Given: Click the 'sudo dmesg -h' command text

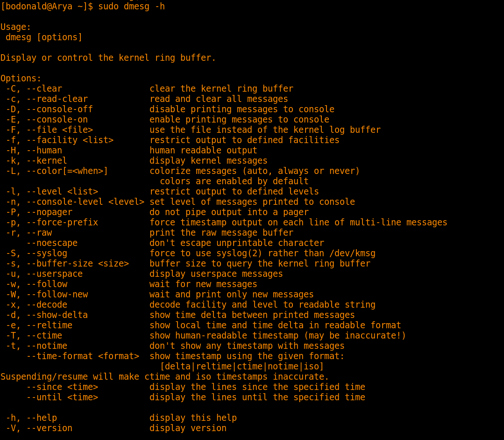Looking at the screenshot, I should tap(131, 7).
